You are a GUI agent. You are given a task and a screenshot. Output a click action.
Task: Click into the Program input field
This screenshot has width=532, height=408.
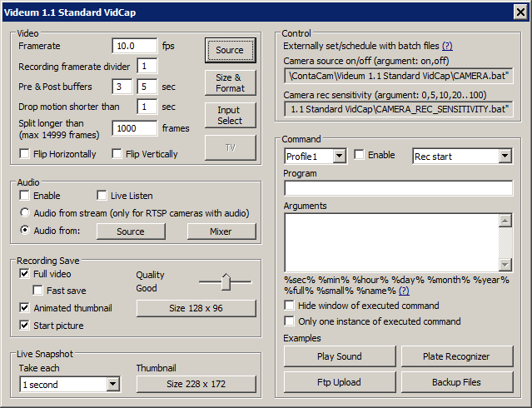[x=398, y=188]
